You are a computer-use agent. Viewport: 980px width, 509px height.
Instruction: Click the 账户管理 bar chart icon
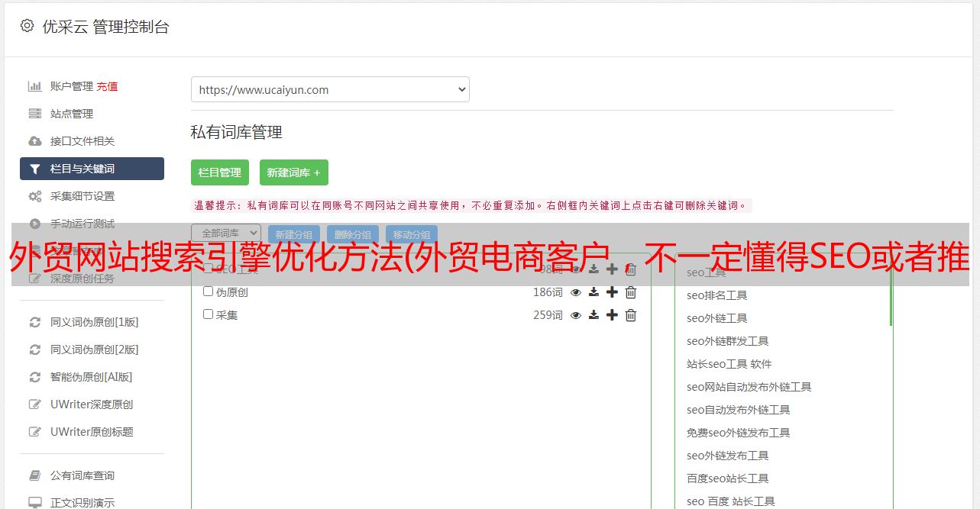pos(35,86)
